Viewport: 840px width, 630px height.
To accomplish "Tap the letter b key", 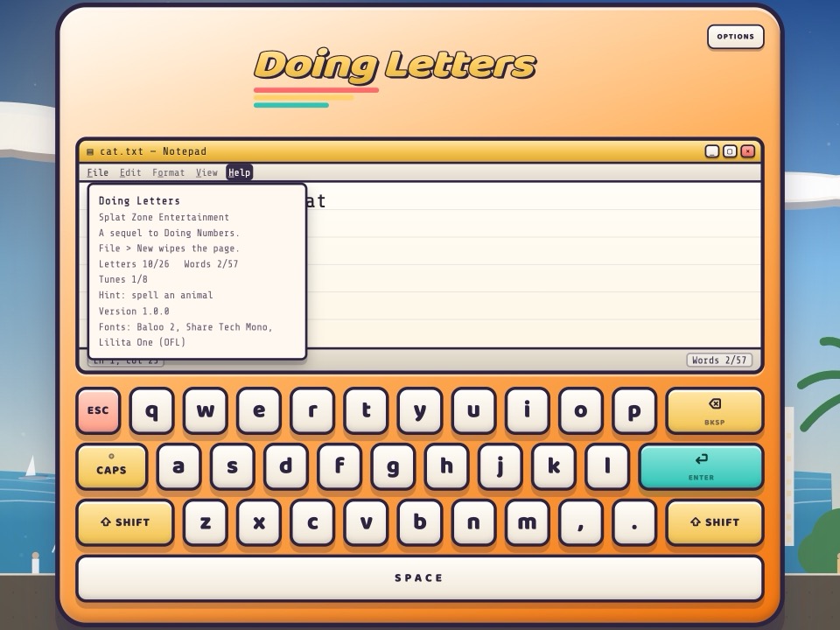I will 419,522.
